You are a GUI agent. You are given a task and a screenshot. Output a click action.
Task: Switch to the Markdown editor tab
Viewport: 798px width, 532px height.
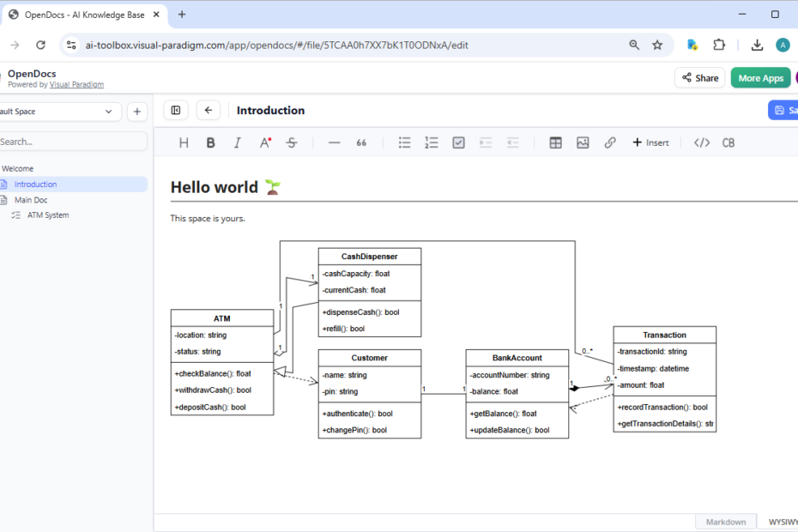click(x=726, y=522)
